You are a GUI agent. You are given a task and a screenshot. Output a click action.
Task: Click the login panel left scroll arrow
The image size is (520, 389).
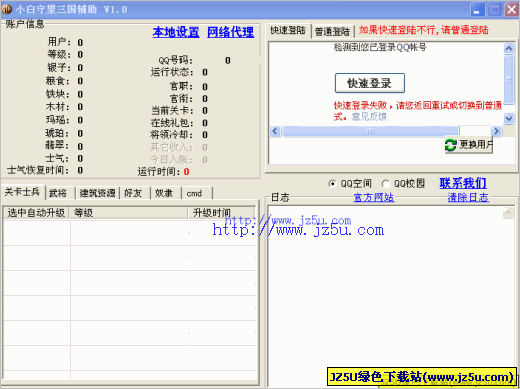[x=275, y=131]
